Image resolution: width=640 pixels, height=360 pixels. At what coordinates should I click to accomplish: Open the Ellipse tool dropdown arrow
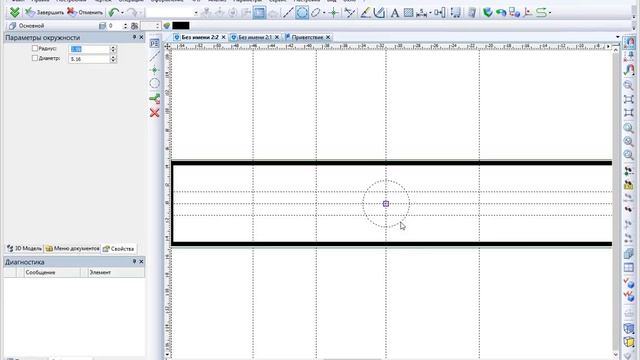324,13
